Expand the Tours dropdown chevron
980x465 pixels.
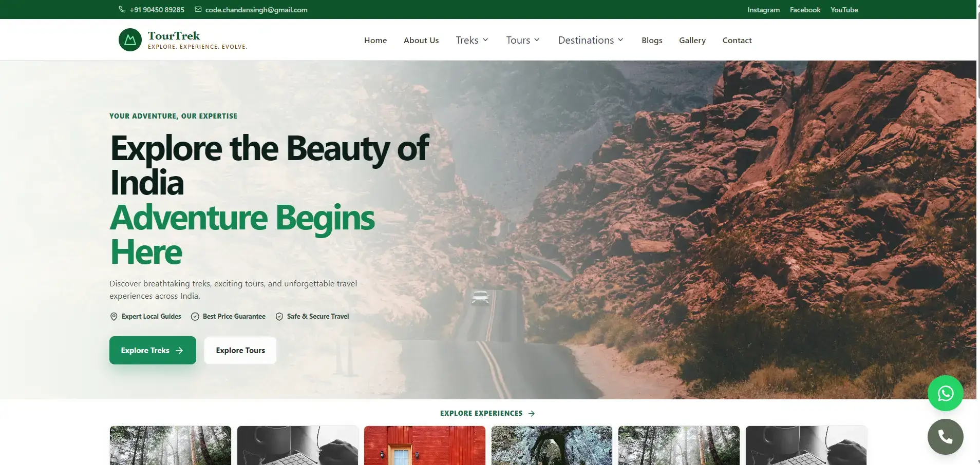click(537, 40)
